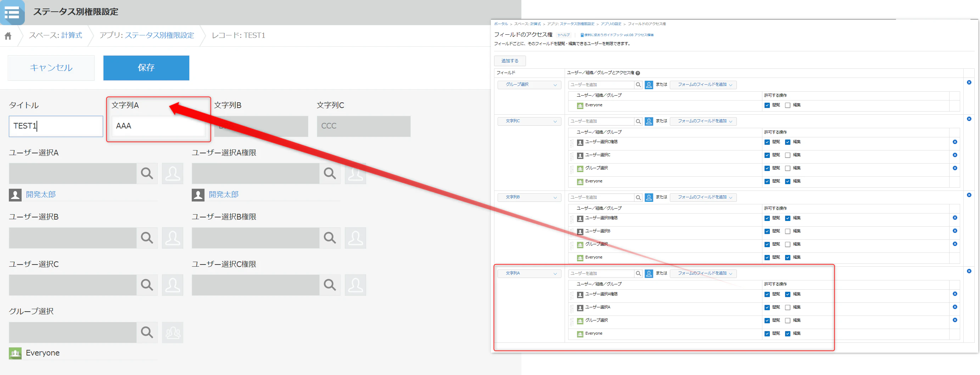This screenshot has width=980, height=375.
Task: Focus the 文字列A input containing AAA
Action: 159,126
